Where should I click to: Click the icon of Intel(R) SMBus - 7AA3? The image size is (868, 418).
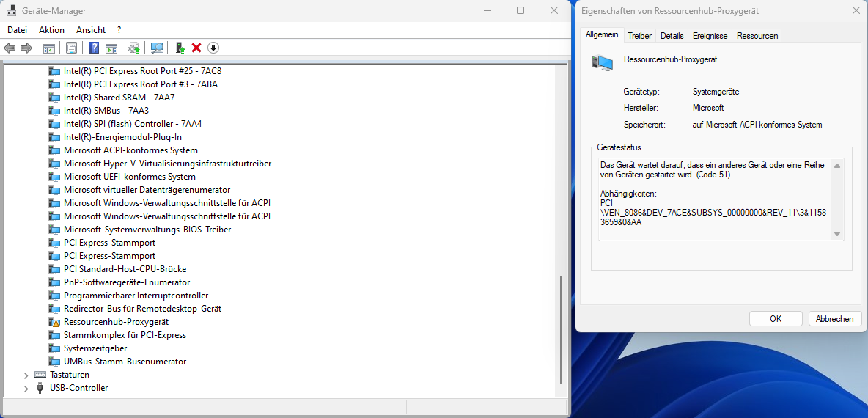54,111
